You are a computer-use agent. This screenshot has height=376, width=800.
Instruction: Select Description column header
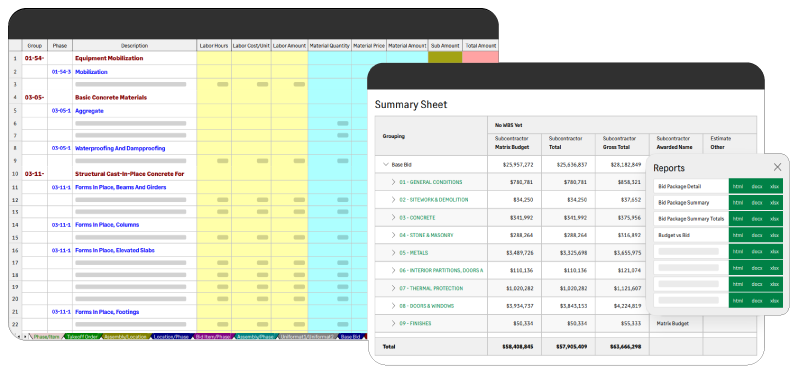click(135, 45)
